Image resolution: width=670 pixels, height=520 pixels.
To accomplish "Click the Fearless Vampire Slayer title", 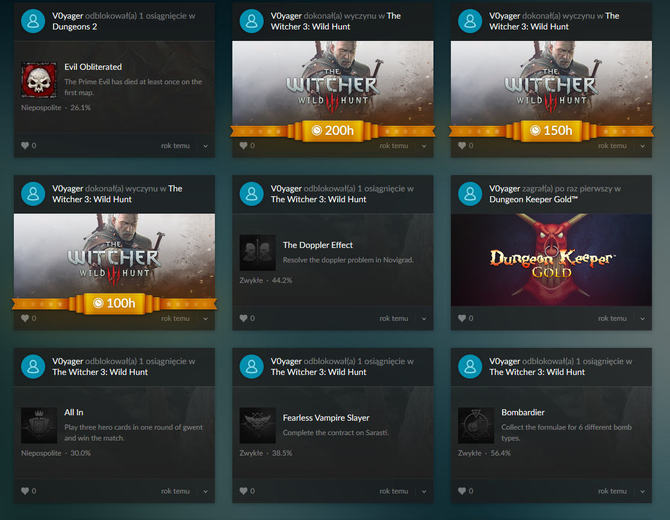I will pyautogui.click(x=326, y=418).
